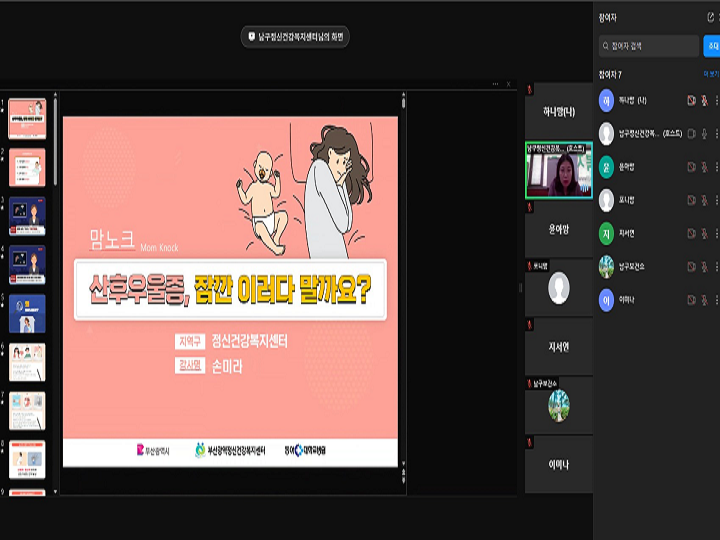This screenshot has height=540, width=720.
Task: Click the microphone icon for the host participant
Action: [x=704, y=133]
